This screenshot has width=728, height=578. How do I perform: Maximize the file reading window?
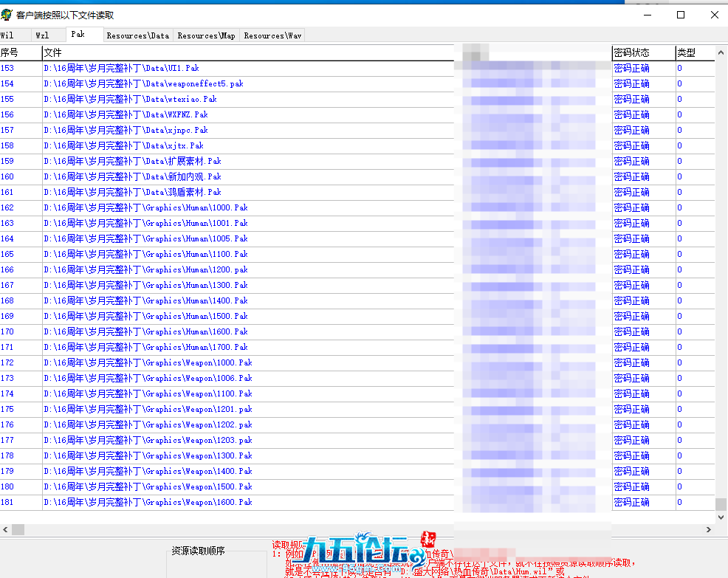[x=681, y=15]
